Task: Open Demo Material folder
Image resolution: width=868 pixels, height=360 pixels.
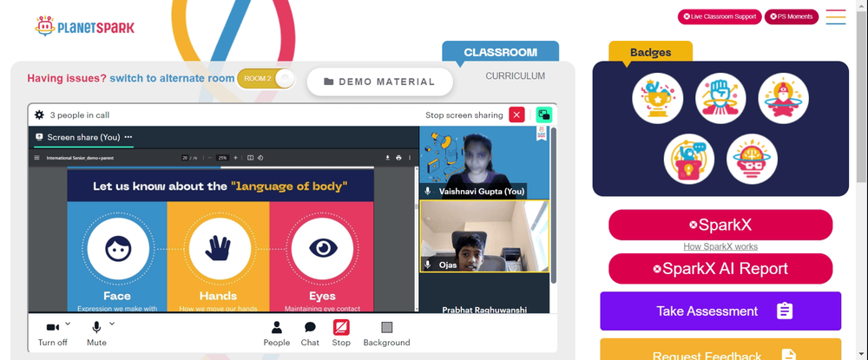Action: (x=380, y=82)
